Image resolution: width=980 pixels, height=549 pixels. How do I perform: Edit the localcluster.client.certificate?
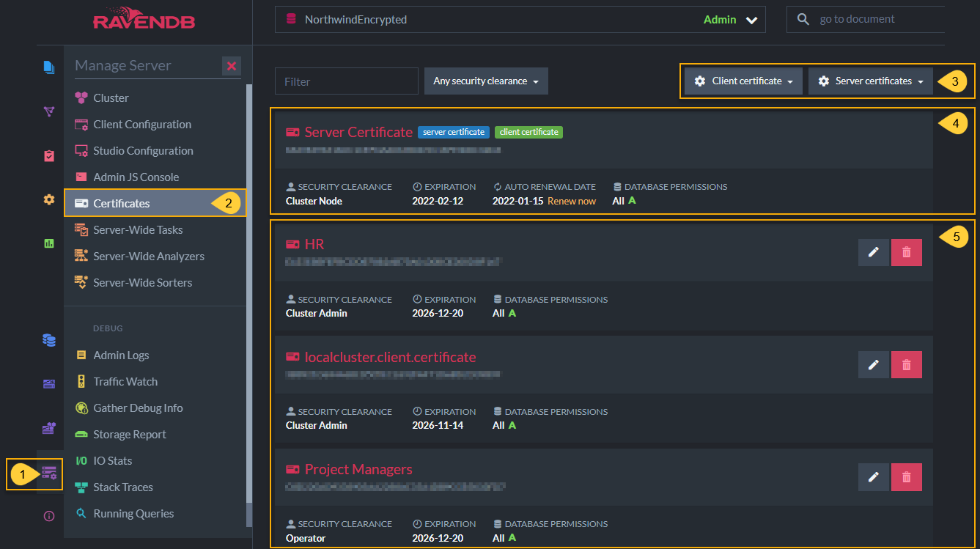coord(874,364)
